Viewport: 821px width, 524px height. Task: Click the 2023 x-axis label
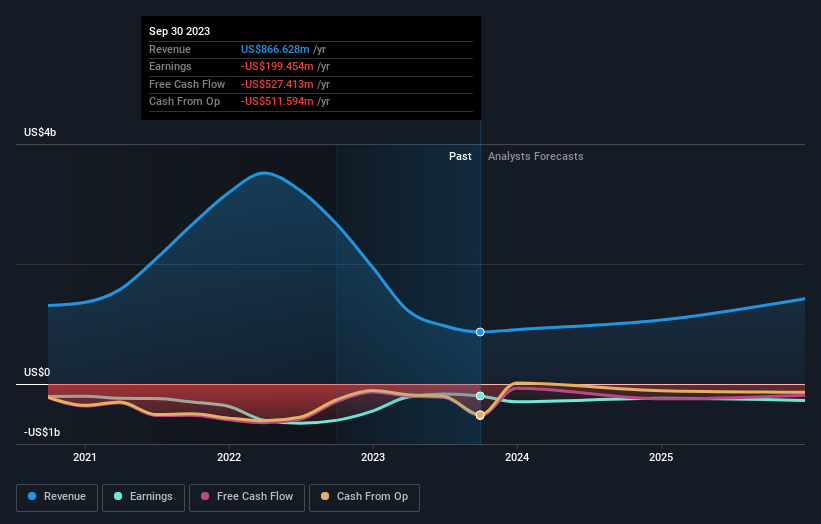point(373,457)
